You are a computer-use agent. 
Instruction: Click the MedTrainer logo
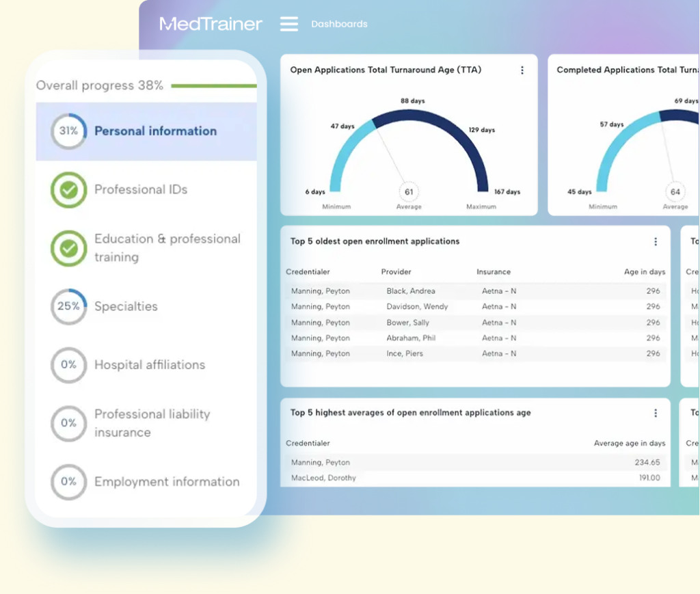(x=211, y=24)
